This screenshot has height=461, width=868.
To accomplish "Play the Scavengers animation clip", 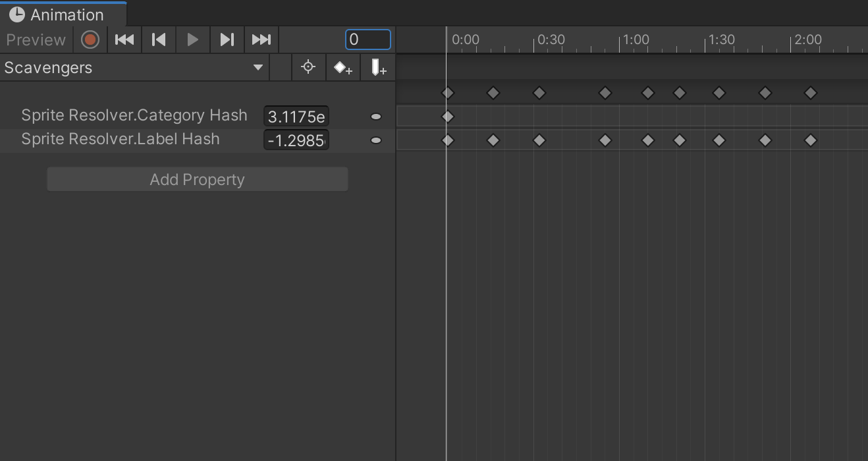I will [193, 40].
